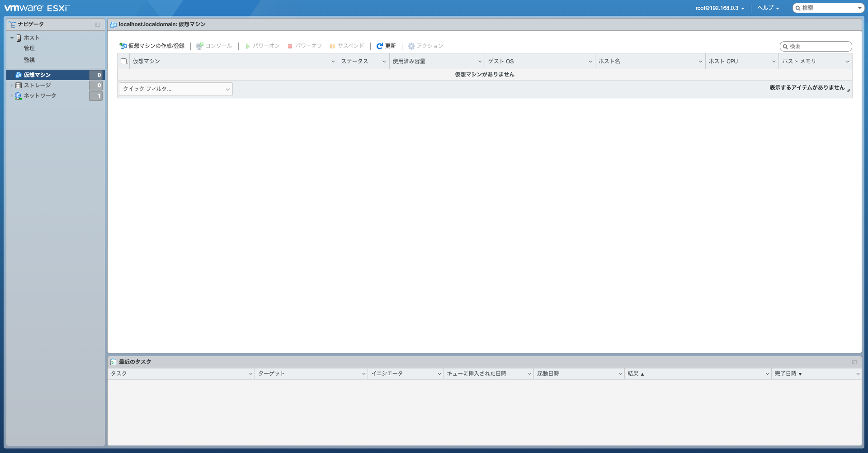Select 仮想マシン in the navigator
The image size is (868, 453).
point(37,75)
